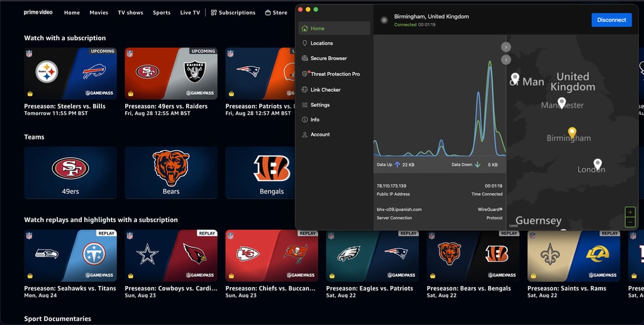Image resolution: width=644 pixels, height=325 pixels.
Task: Open Eagles vs. Patriots replay thumbnail
Action: click(x=372, y=256)
